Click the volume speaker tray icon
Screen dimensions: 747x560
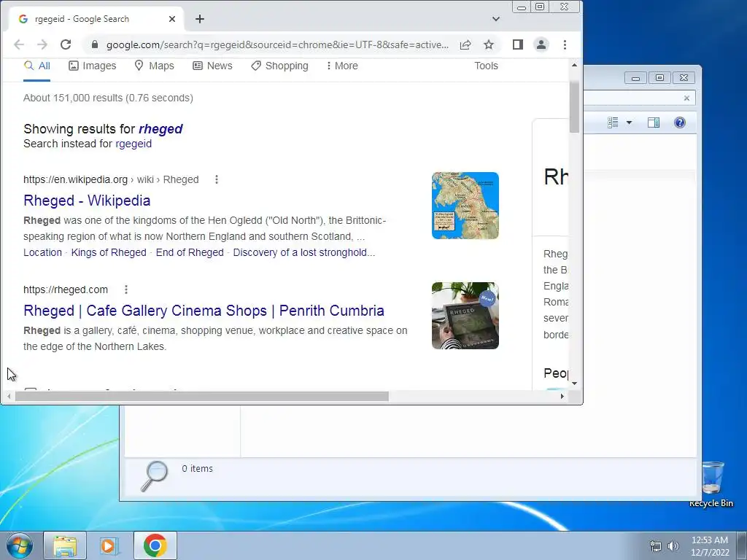click(673, 546)
